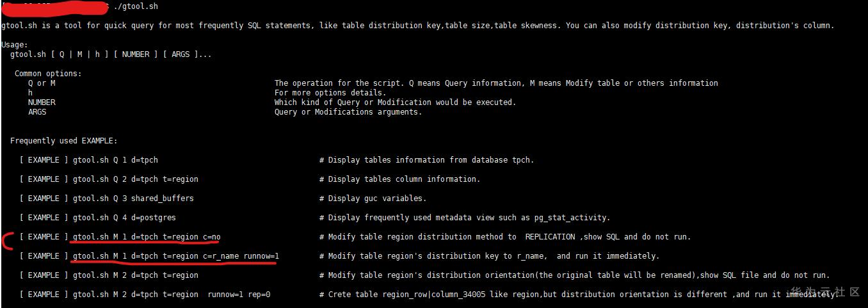868x308 pixels.
Task: Click the ./gtool.sh command at the prompt
Action: pos(134,6)
